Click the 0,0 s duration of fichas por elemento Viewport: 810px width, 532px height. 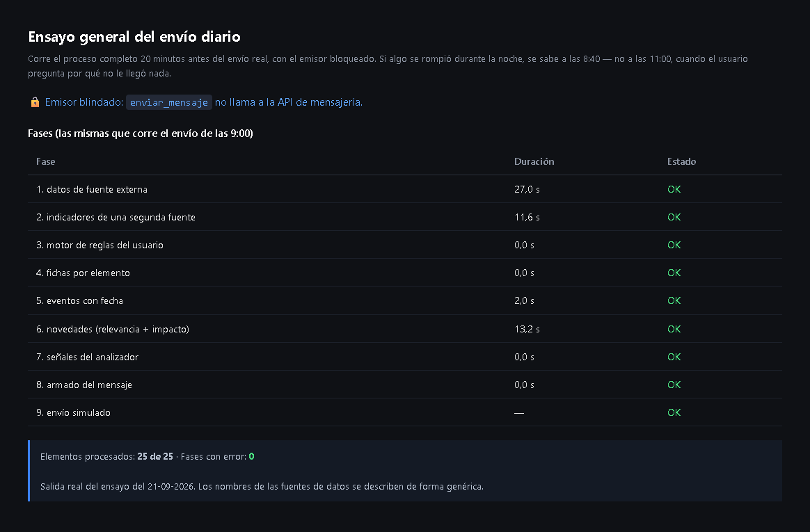(524, 273)
